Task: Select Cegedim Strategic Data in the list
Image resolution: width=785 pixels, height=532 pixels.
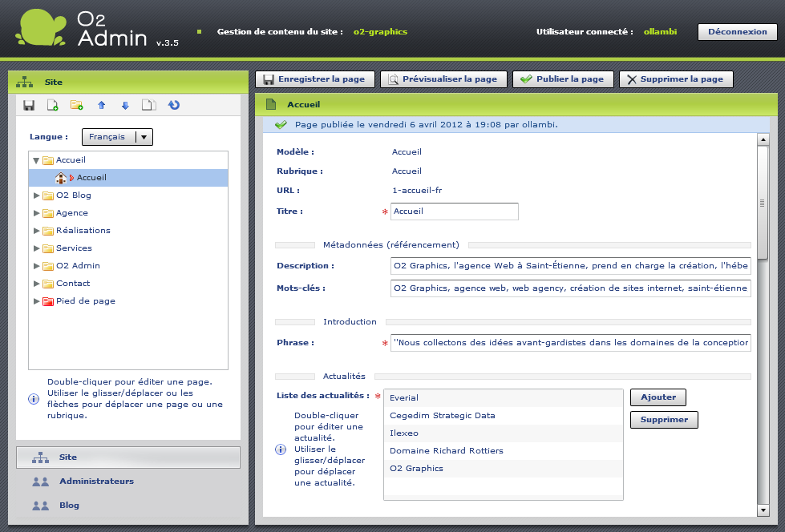Action: point(503,415)
